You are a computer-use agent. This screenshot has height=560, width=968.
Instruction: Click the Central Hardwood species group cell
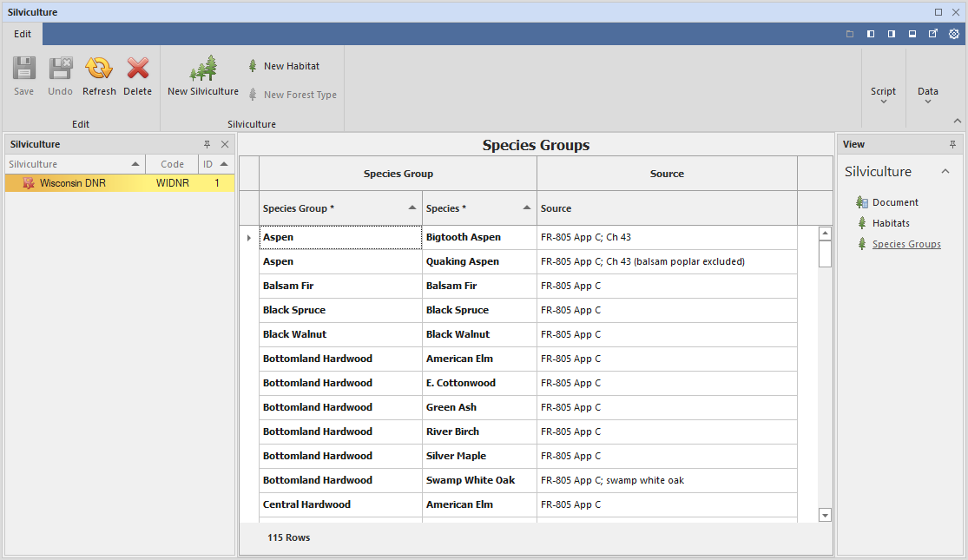tap(341, 504)
